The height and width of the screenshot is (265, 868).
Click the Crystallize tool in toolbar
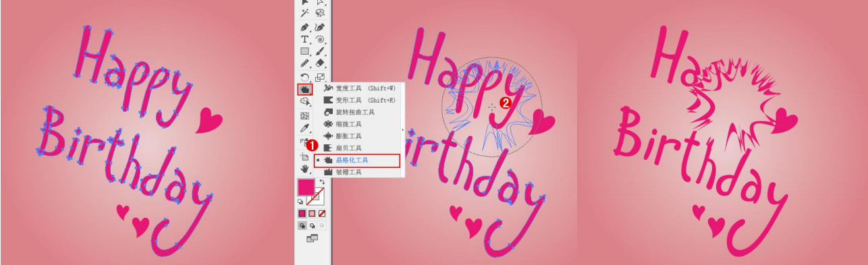pyautogui.click(x=305, y=90)
